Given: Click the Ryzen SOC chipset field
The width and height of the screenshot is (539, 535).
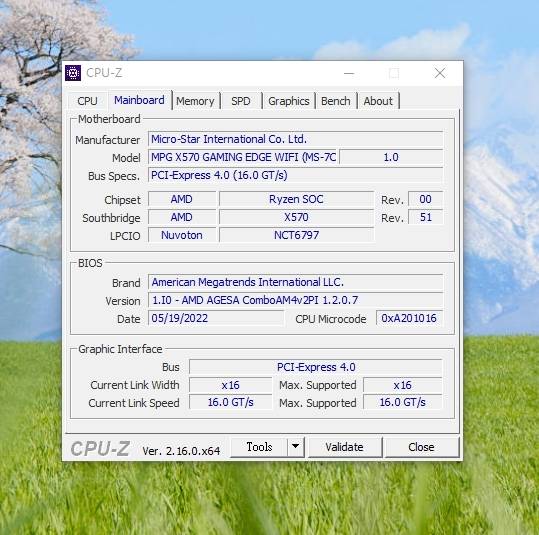Looking at the screenshot, I should coord(296,199).
